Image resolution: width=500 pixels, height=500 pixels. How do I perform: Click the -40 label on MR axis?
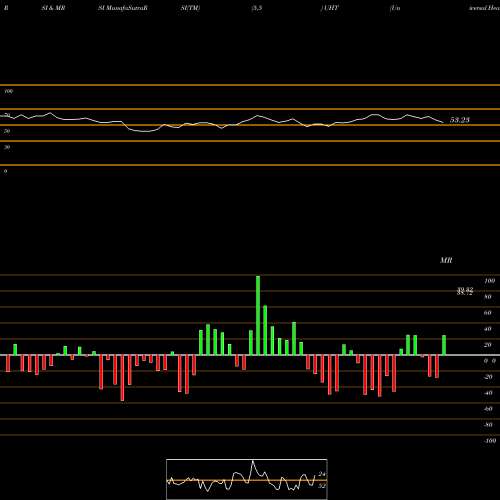[488, 393]
